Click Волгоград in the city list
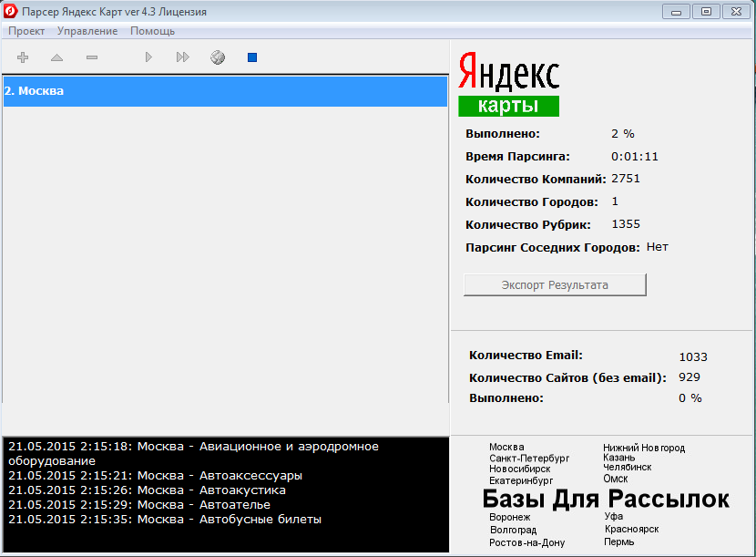The image size is (756, 557). pos(513,530)
